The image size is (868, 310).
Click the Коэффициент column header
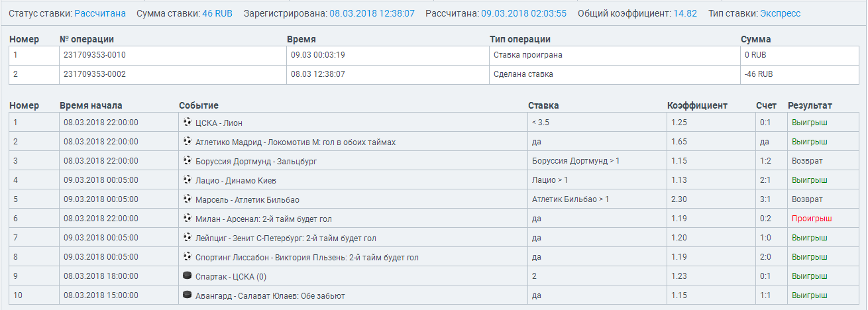(697, 105)
